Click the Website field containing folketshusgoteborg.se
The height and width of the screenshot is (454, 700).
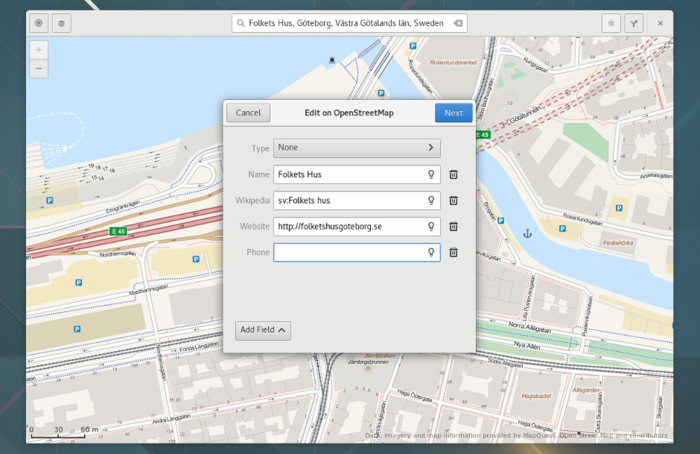tap(348, 226)
